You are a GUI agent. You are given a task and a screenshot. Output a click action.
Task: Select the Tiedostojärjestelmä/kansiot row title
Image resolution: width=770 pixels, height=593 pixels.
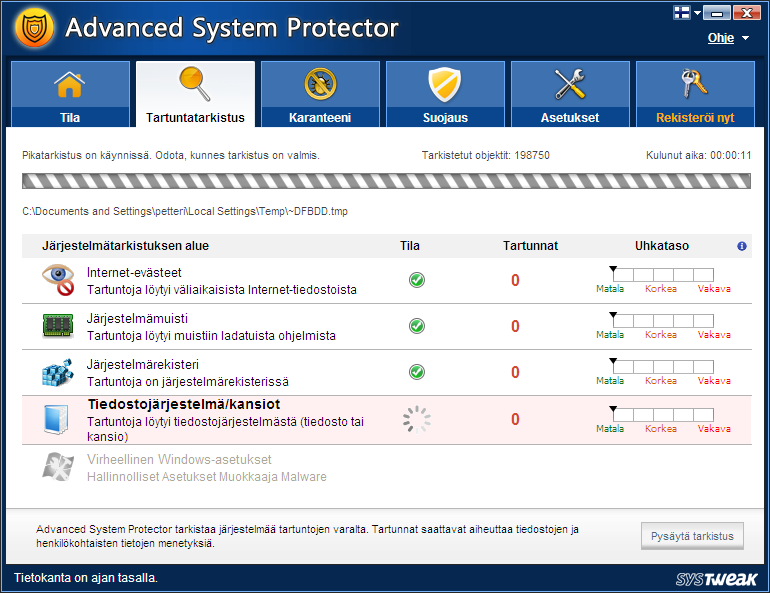tap(184, 404)
